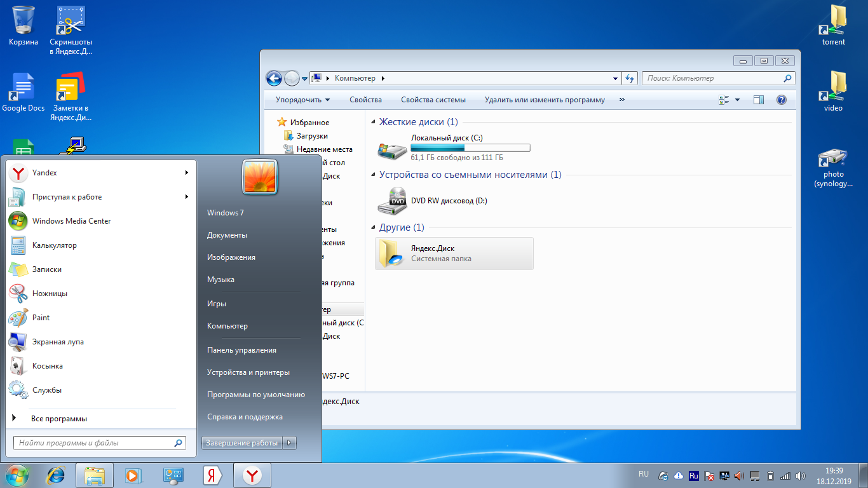Open the Упорядочить dropdown menu
The width and height of the screenshot is (868, 488).
(x=302, y=100)
